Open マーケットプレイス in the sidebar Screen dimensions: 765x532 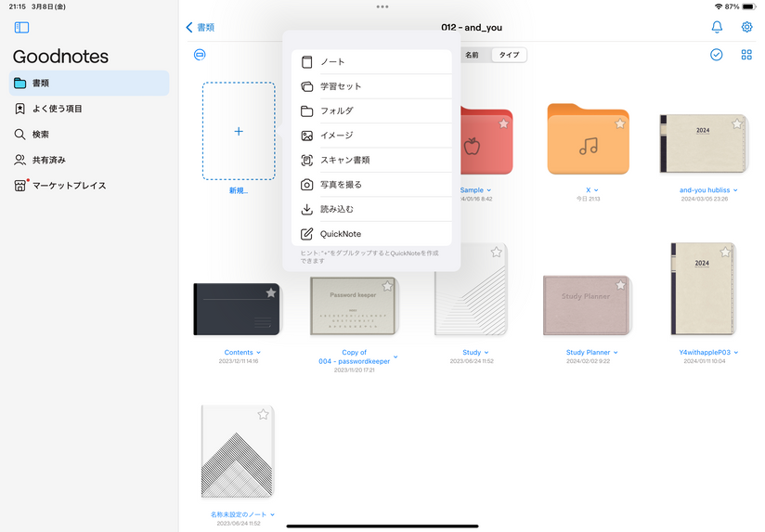(89, 186)
